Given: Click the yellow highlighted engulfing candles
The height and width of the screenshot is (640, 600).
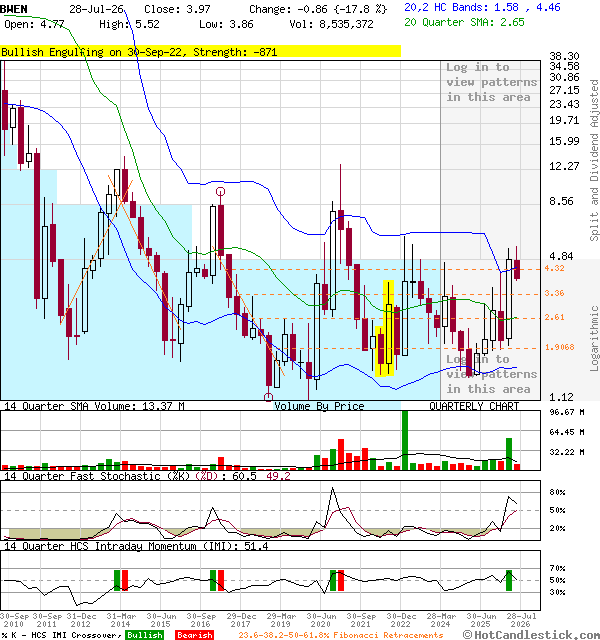Looking at the screenshot, I should point(384,328).
